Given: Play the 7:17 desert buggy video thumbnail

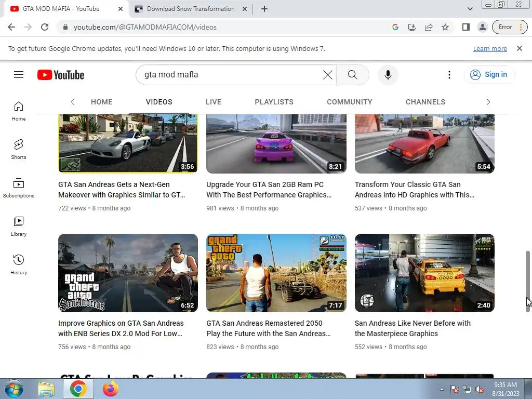Looking at the screenshot, I should (276, 273).
